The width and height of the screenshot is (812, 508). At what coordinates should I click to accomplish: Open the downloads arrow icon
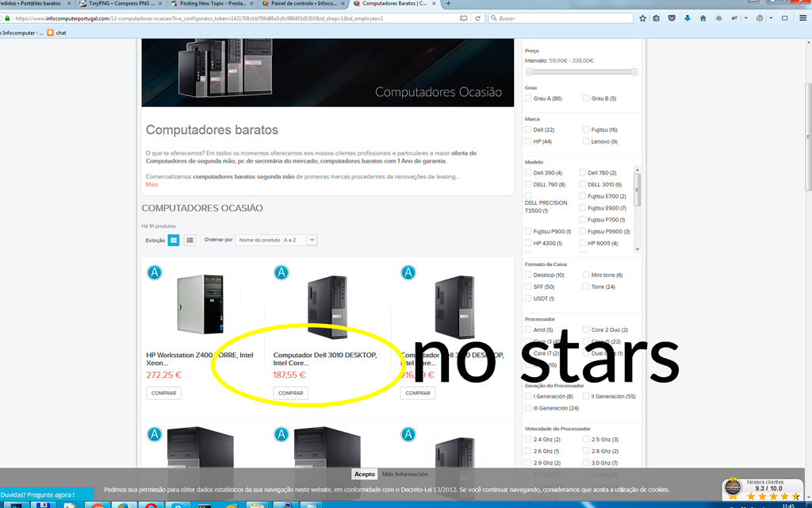pos(688,18)
